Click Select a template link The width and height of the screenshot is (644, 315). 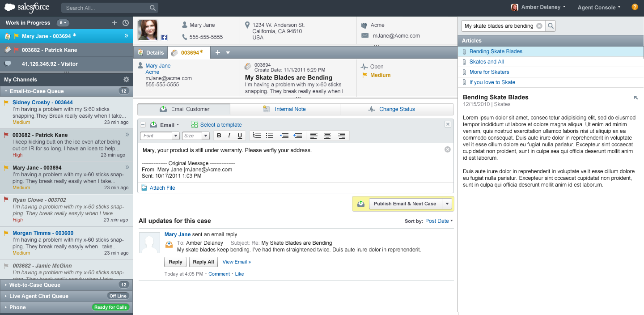tap(221, 125)
